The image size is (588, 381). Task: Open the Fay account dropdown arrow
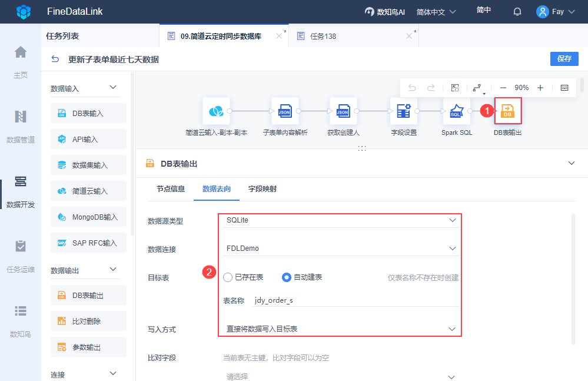coord(572,12)
